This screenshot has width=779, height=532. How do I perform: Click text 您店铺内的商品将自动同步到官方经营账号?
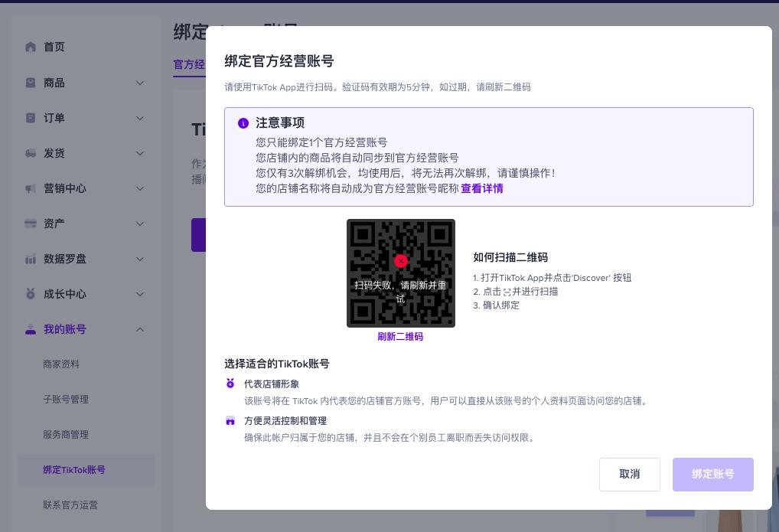click(357, 158)
